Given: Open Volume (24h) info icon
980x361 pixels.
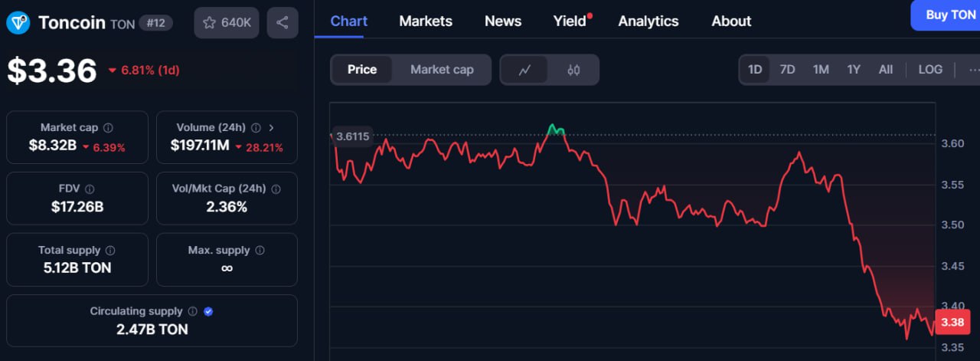Looking at the screenshot, I should (x=256, y=128).
